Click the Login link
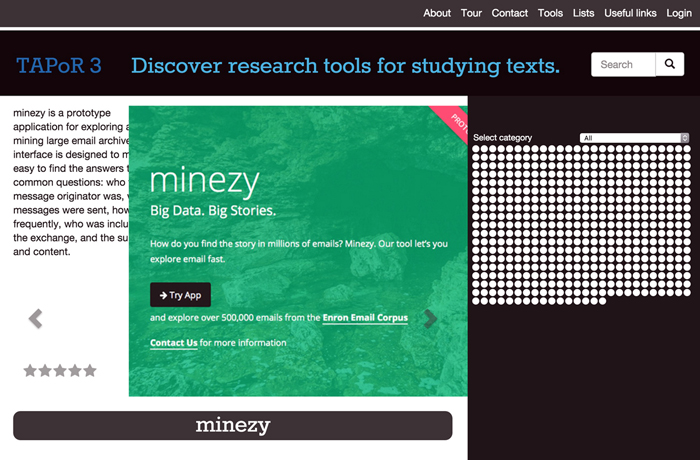The image size is (700, 460). click(x=679, y=13)
